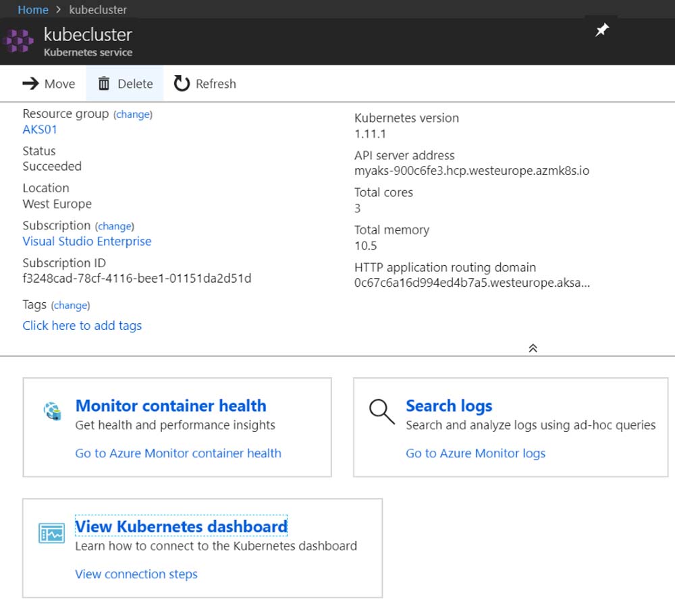Click the Kubernetes dashboard tile icon
This screenshot has width=675, height=616.
(x=52, y=533)
